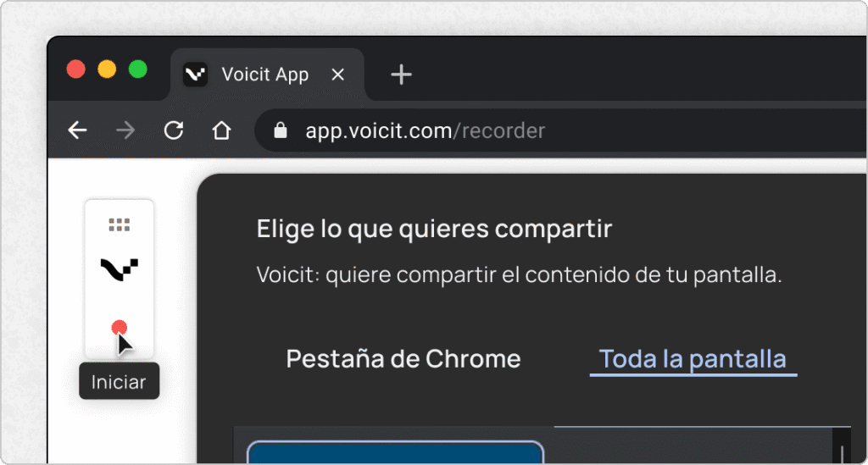Close the Voicit App tab
This screenshot has height=465, width=868.
tap(337, 75)
